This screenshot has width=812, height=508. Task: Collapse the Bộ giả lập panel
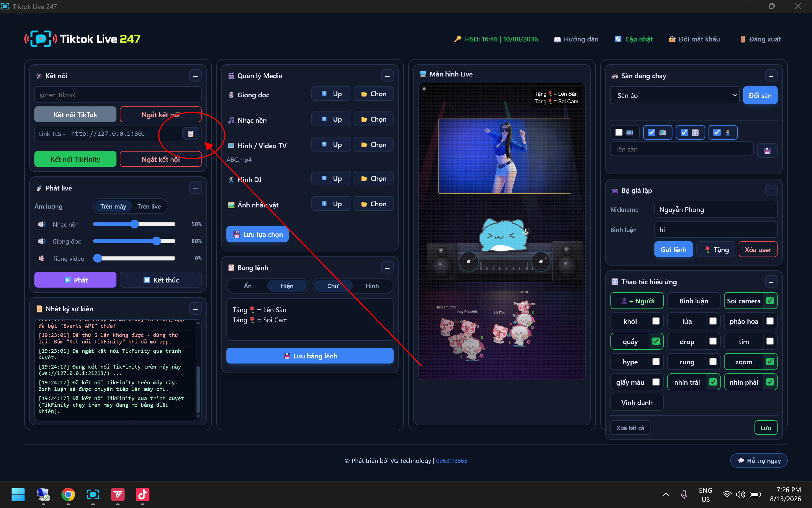point(771,190)
